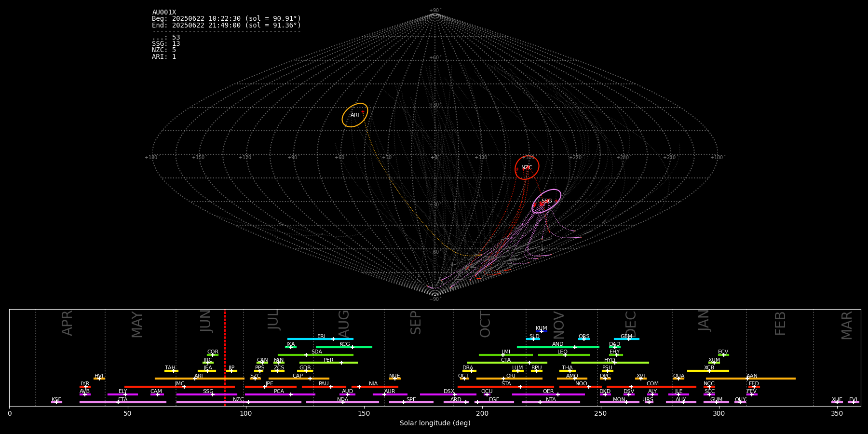Click the orange ARI bar in the timeline

coord(200,379)
